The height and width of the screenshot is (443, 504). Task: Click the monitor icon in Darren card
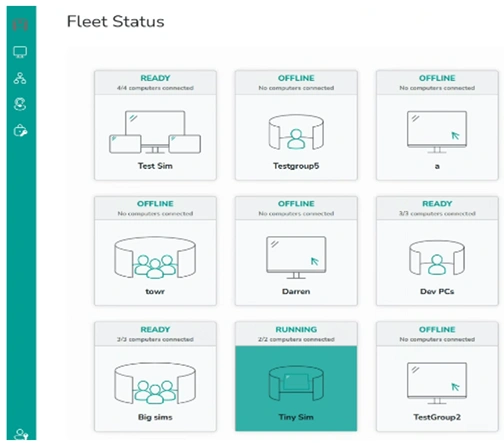tap(296, 258)
